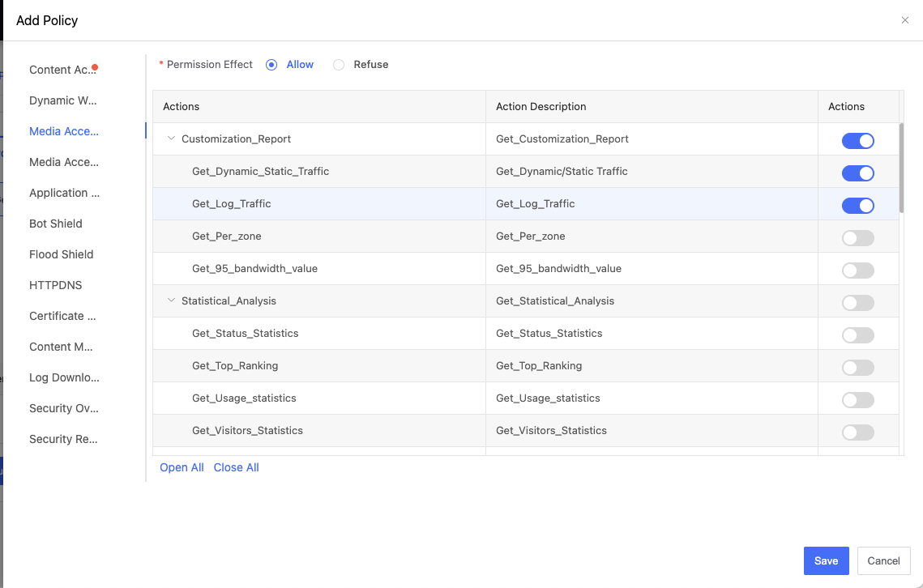Switch on Get_Visitors_Statistics toggle

point(857,432)
